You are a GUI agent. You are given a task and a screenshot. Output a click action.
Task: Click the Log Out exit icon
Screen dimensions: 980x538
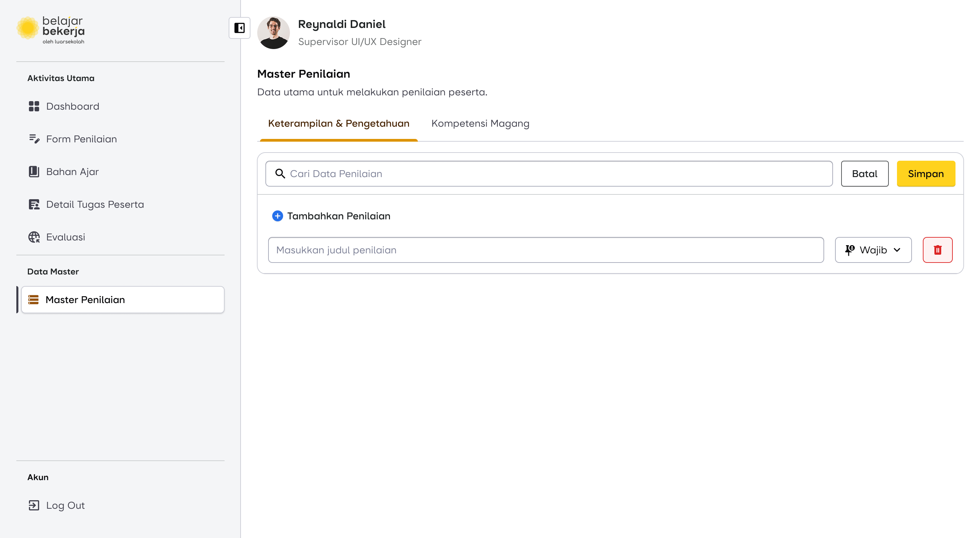point(34,505)
